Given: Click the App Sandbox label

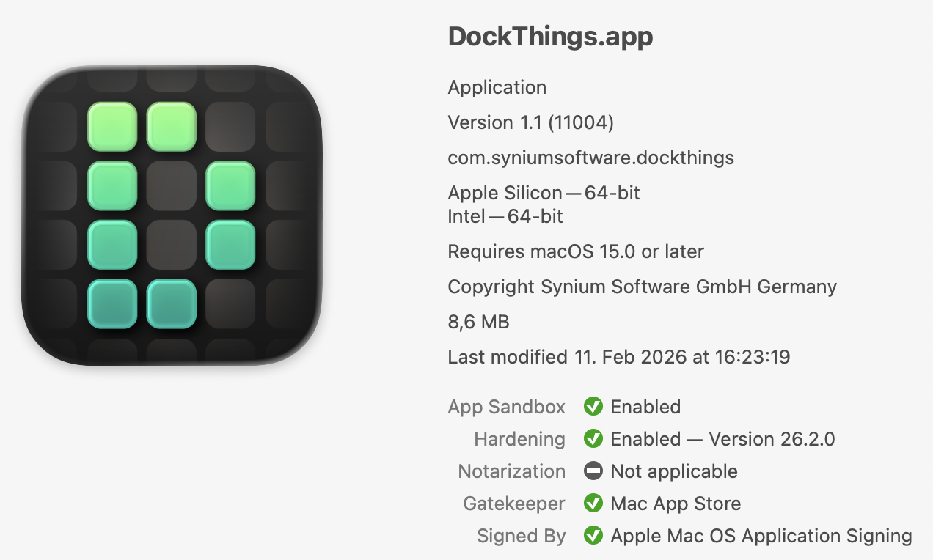Looking at the screenshot, I should [x=506, y=407].
